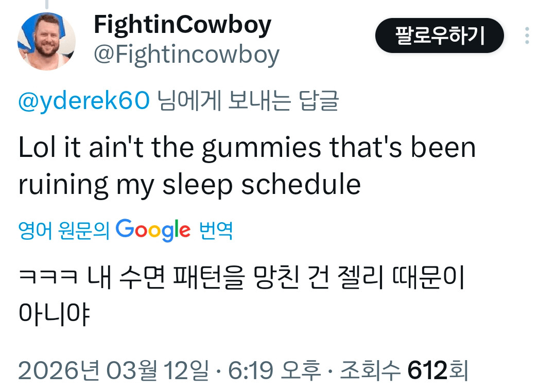Click the 조회수 views label
This screenshot has height=392, width=556.
point(369,370)
